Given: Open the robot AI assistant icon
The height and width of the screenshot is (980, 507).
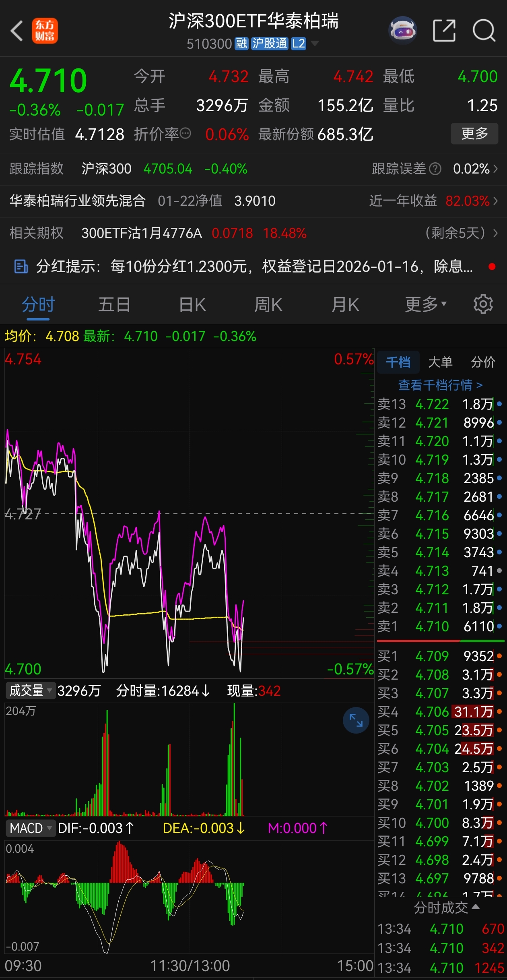Looking at the screenshot, I should pyautogui.click(x=402, y=30).
